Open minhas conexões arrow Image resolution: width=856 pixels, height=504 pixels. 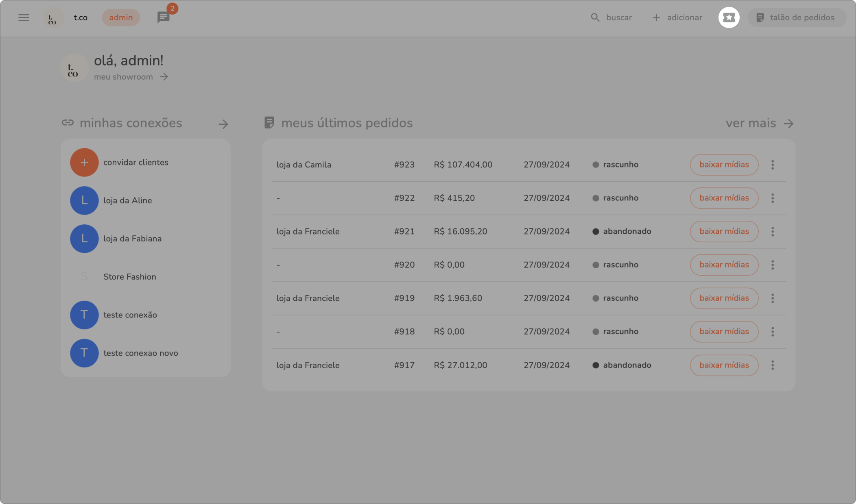(x=223, y=124)
